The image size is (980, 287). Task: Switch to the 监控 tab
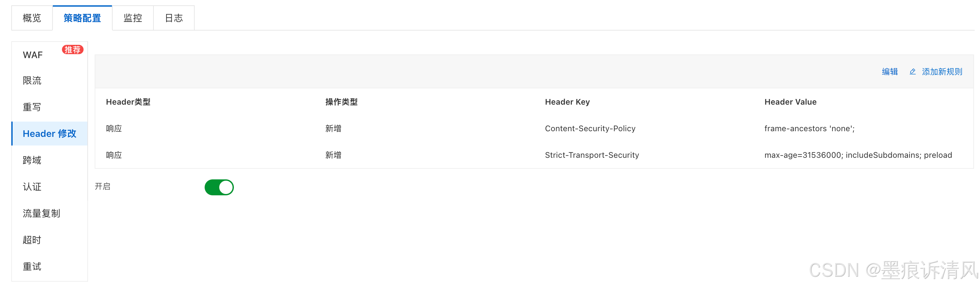(133, 18)
